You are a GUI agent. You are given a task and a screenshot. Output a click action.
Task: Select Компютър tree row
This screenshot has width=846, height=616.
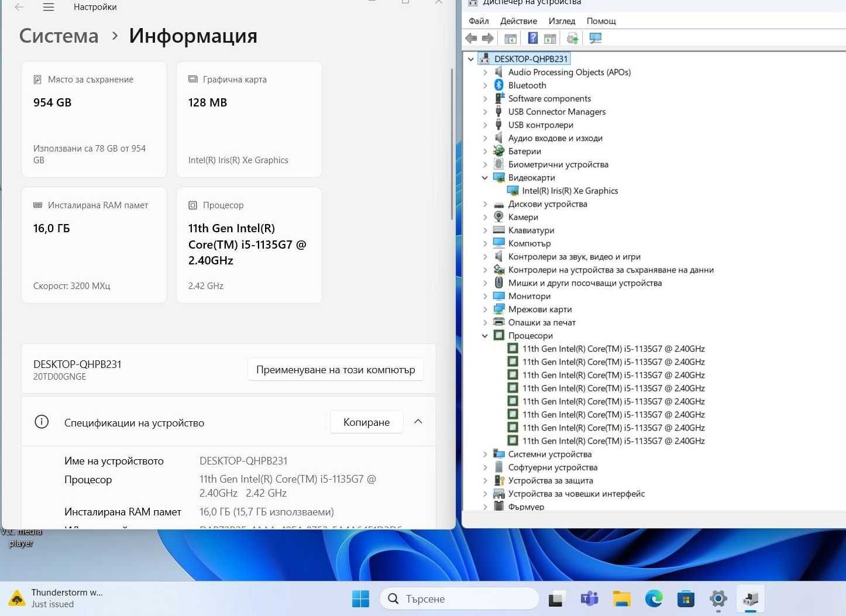(x=529, y=243)
